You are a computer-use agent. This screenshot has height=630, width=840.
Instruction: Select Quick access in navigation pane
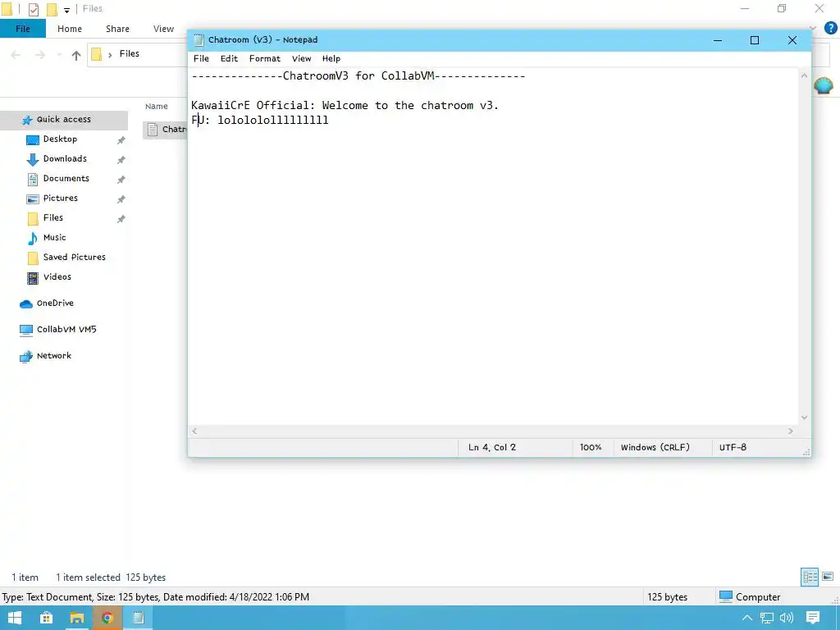point(64,120)
